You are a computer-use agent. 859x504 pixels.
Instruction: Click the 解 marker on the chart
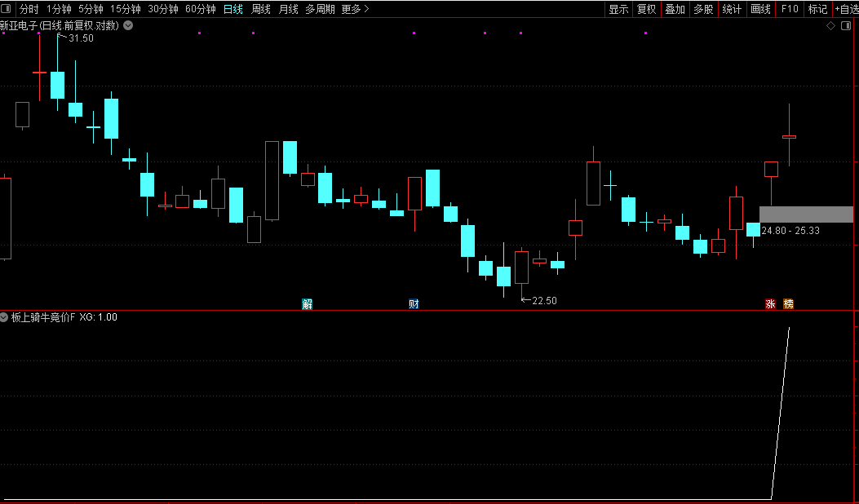308,304
